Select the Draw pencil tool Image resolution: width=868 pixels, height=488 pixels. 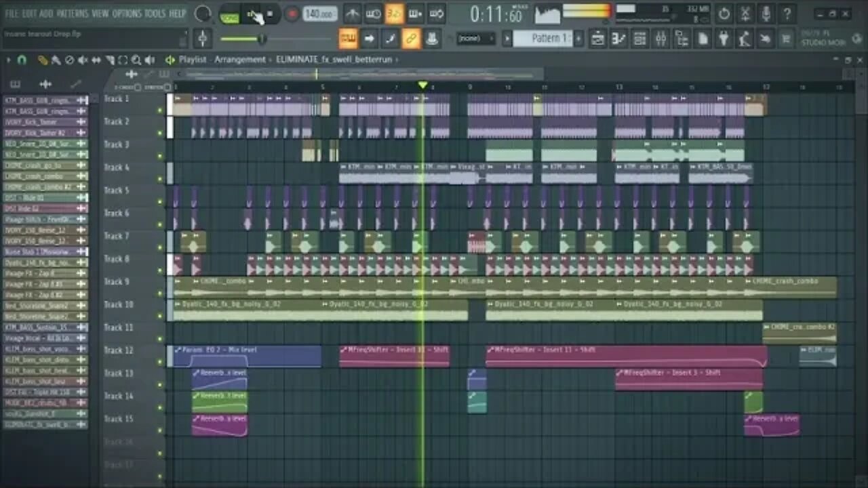pos(43,60)
